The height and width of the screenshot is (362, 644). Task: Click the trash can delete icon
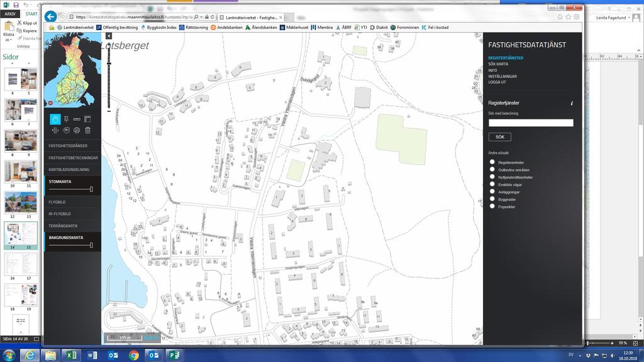point(87,130)
